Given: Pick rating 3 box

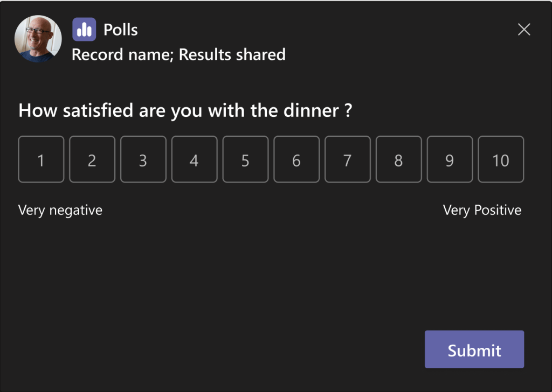Looking at the screenshot, I should coord(143,159).
